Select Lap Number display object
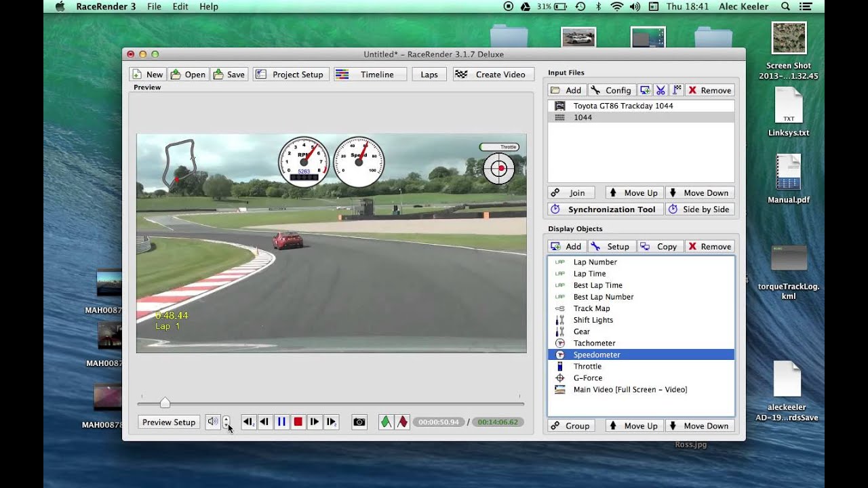 [641, 262]
